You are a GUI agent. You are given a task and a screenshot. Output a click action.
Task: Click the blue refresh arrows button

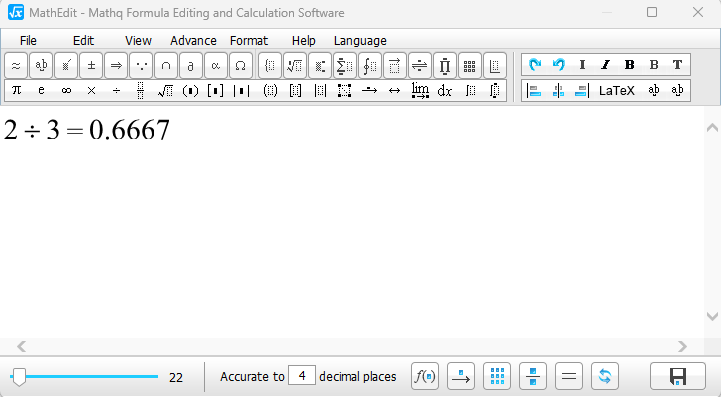coord(605,376)
